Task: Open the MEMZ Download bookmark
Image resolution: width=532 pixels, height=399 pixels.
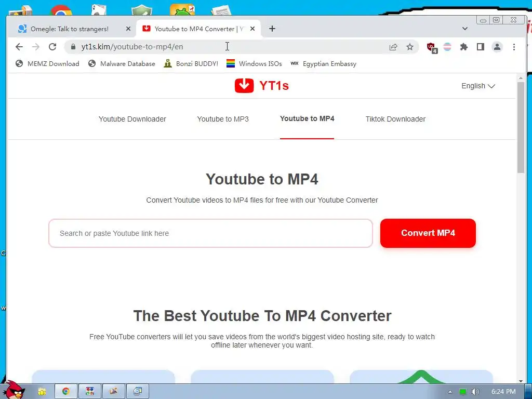Action: 47,64
